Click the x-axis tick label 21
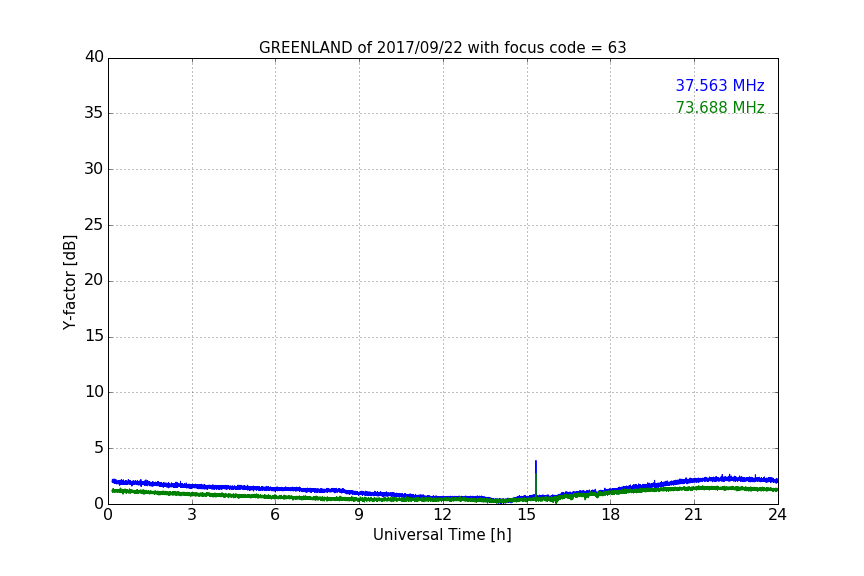The height and width of the screenshot is (576, 864). [694, 515]
